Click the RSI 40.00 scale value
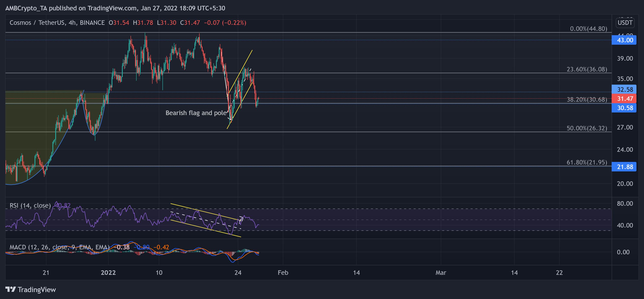Viewport: 644px width, 299px height. [x=625, y=225]
